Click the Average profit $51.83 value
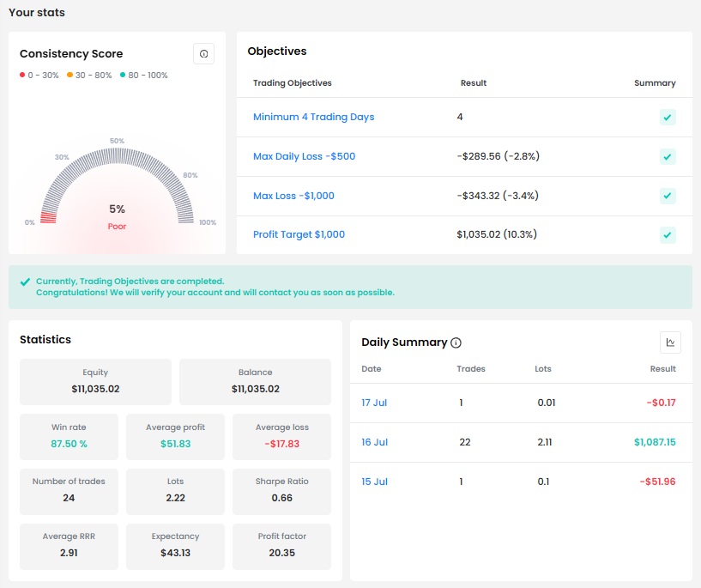Image resolution: width=701 pixels, height=588 pixels. (x=175, y=444)
